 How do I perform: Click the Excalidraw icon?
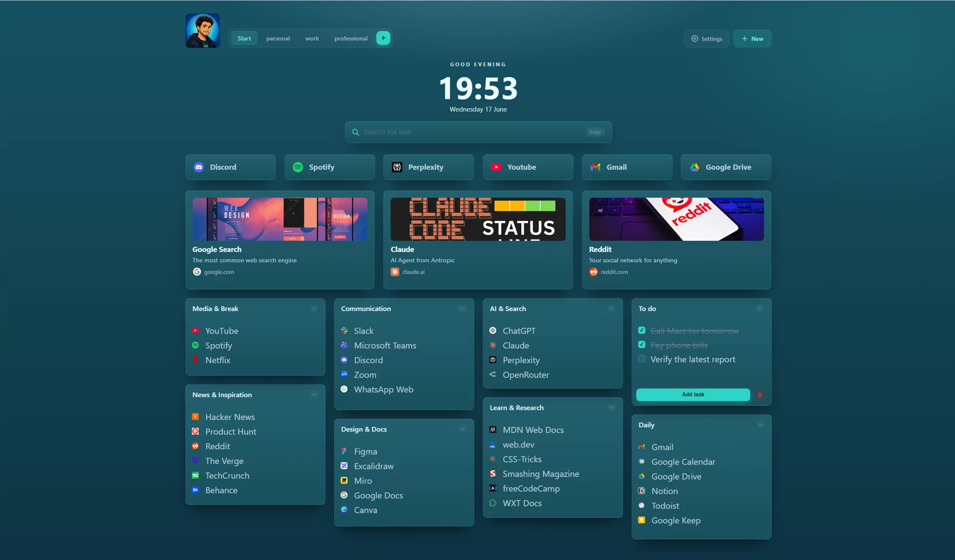tap(344, 466)
